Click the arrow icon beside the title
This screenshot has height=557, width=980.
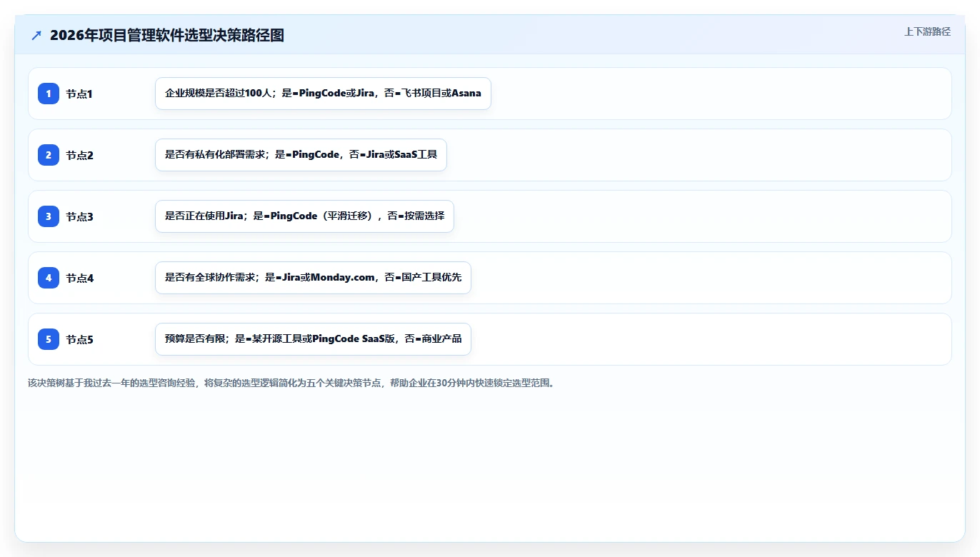(x=36, y=35)
